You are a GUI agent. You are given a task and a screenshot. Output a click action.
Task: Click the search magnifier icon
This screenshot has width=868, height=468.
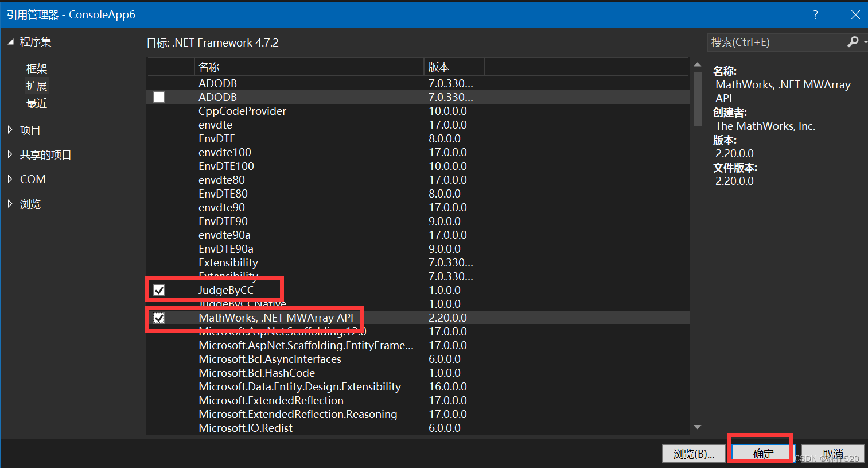[853, 42]
